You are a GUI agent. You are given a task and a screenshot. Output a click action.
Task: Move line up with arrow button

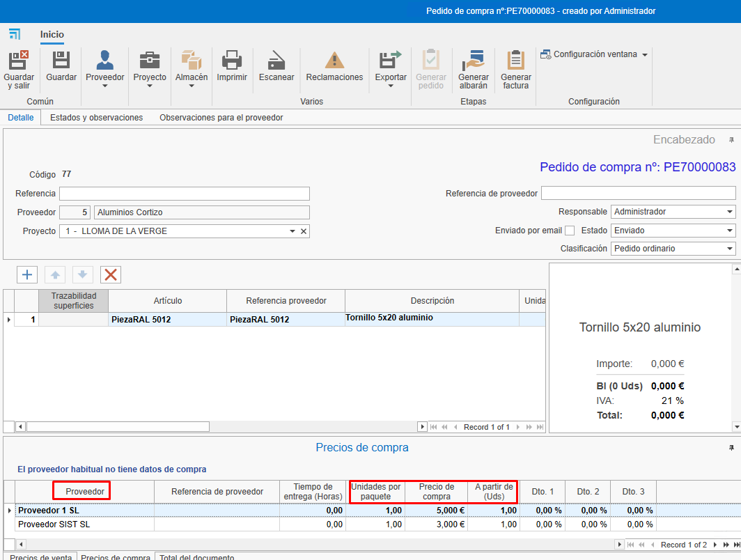pyautogui.click(x=55, y=274)
